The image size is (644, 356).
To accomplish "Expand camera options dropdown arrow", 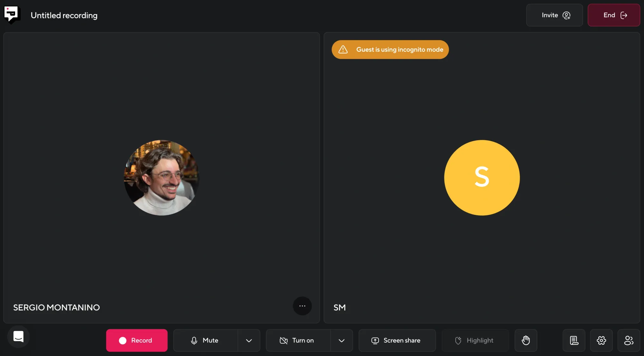I will pyautogui.click(x=342, y=340).
